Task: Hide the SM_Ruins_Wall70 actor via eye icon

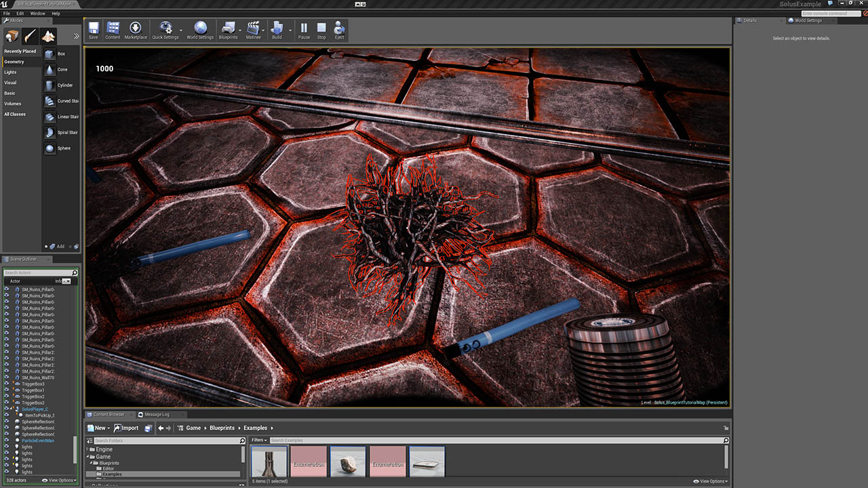Action: (x=7, y=378)
